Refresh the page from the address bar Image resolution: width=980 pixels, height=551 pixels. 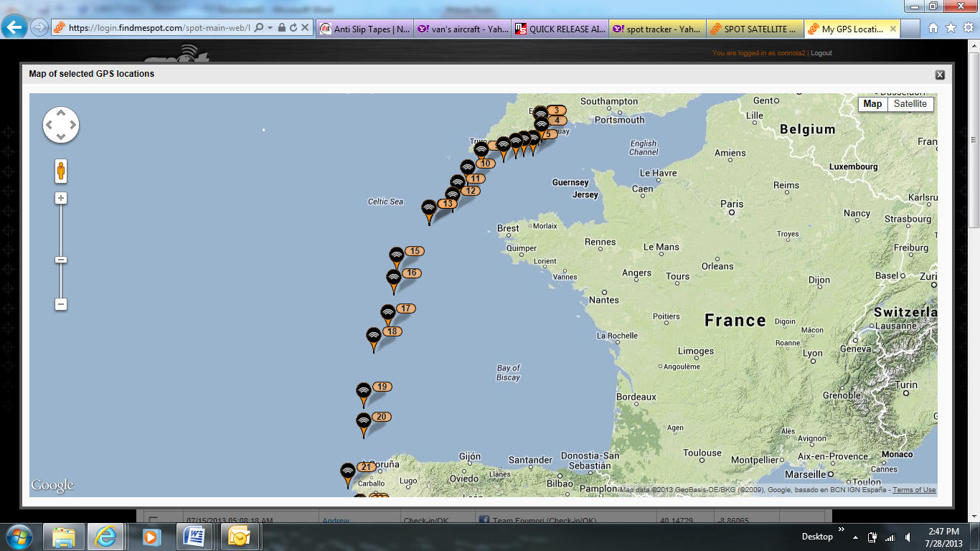pos(293,27)
